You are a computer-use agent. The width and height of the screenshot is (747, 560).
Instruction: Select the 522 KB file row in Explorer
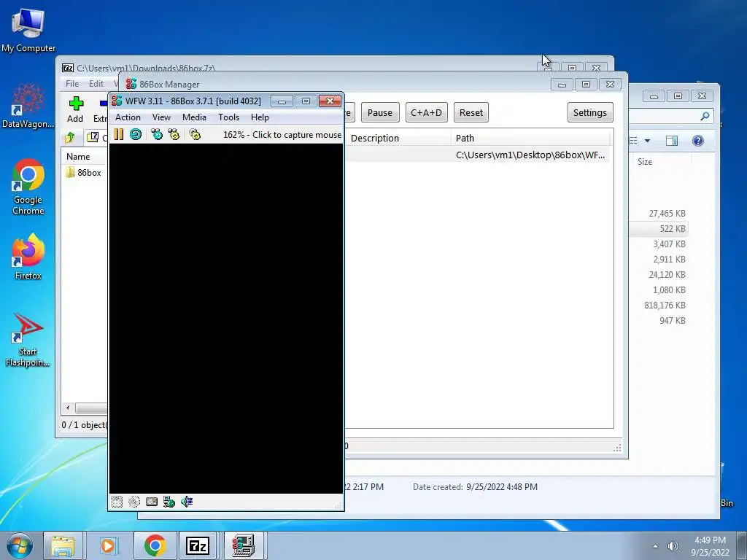coord(659,228)
